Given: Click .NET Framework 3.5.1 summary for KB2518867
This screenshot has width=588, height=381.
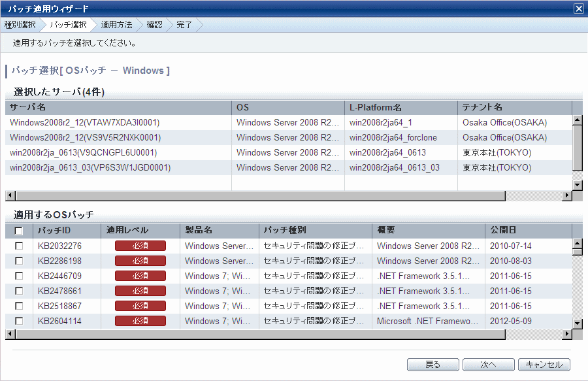Looking at the screenshot, I should [x=423, y=306].
